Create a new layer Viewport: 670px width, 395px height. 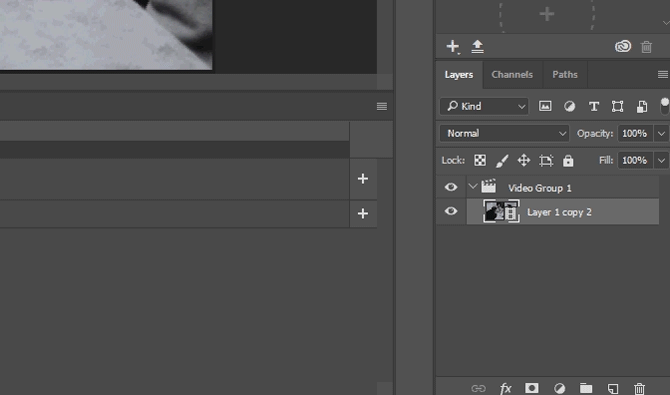point(613,388)
